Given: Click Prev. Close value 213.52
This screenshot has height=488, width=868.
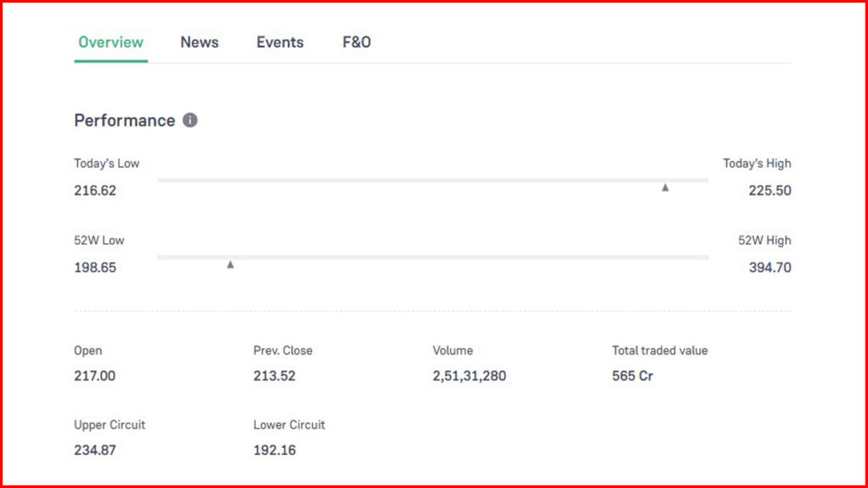Looking at the screenshot, I should (275, 375).
